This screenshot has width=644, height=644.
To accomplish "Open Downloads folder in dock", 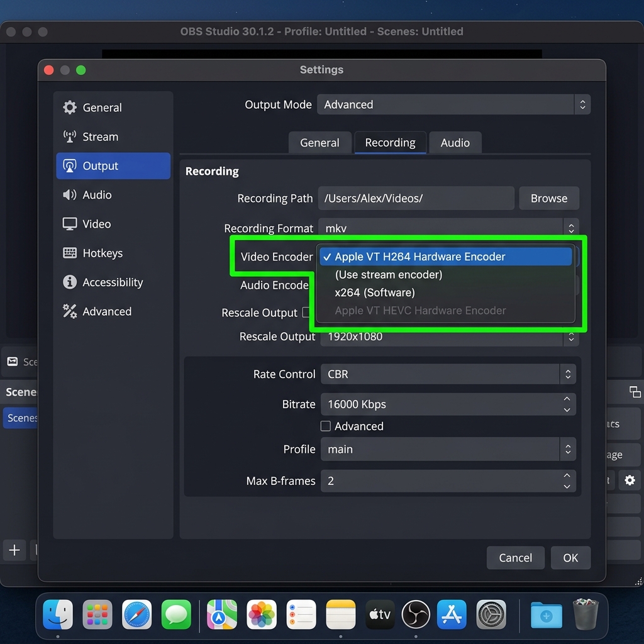I will click(x=547, y=615).
